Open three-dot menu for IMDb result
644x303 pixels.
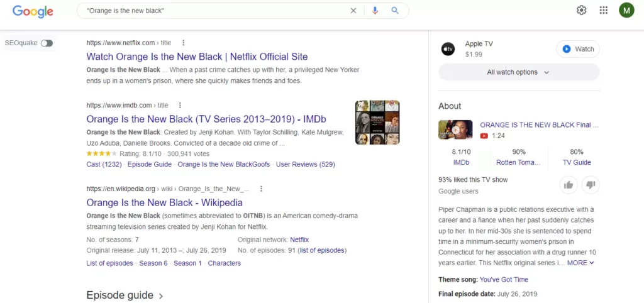[x=179, y=105]
